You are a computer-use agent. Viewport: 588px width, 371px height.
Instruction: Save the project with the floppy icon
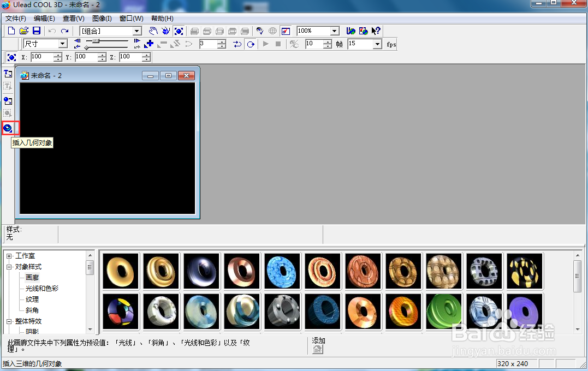click(x=37, y=31)
